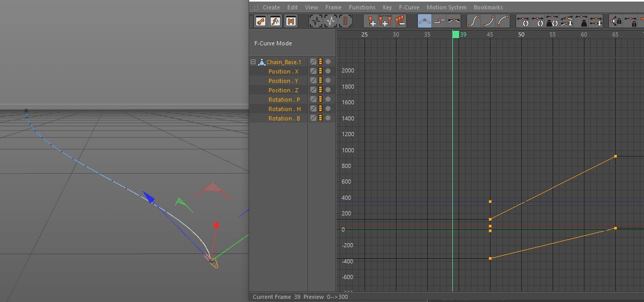The height and width of the screenshot is (302, 644).
Task: Click the dashed-frame icon with orange rectangle
Action: [x=346, y=21]
